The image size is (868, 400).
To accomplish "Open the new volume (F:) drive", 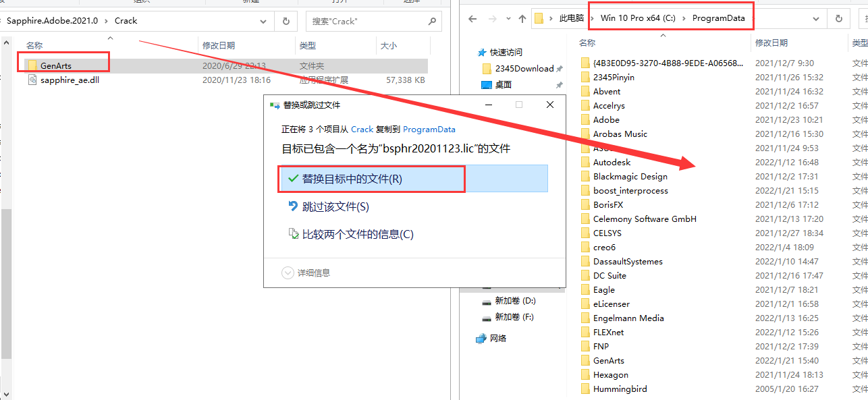I will tap(514, 316).
